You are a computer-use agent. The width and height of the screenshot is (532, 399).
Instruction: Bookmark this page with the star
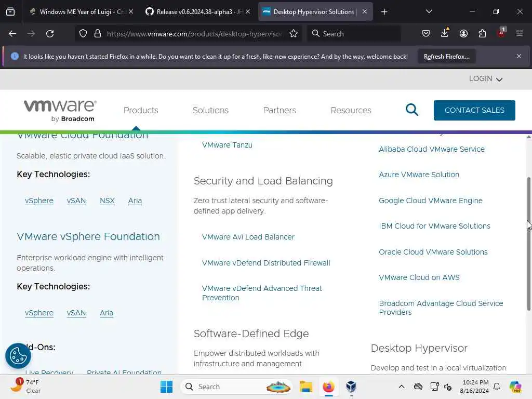294,34
